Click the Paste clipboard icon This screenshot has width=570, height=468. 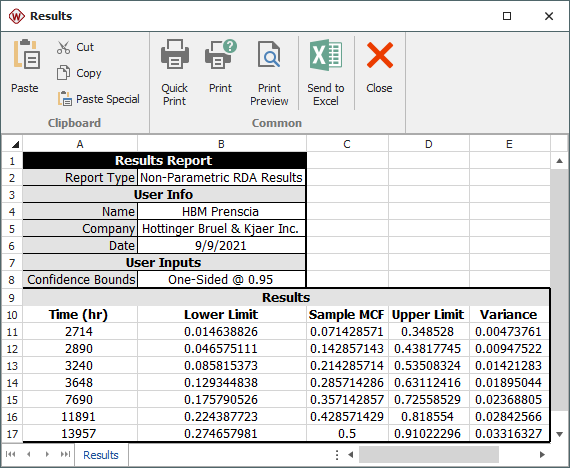coord(26,55)
